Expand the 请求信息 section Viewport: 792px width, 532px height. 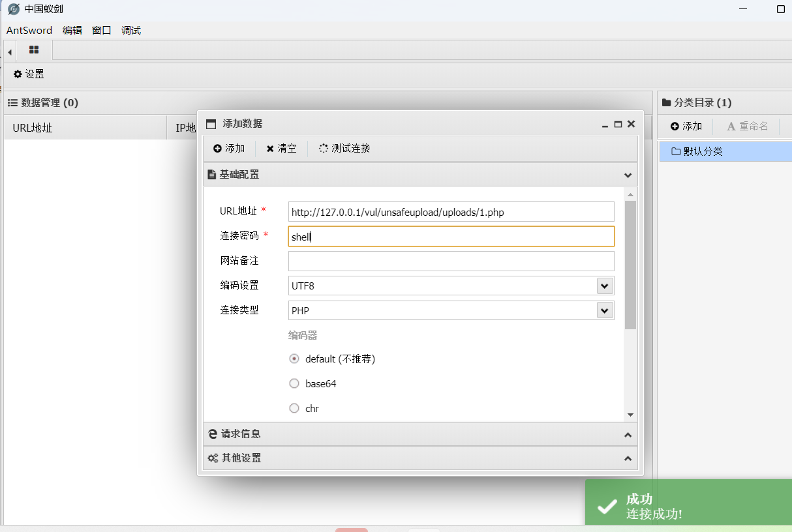[x=420, y=434]
